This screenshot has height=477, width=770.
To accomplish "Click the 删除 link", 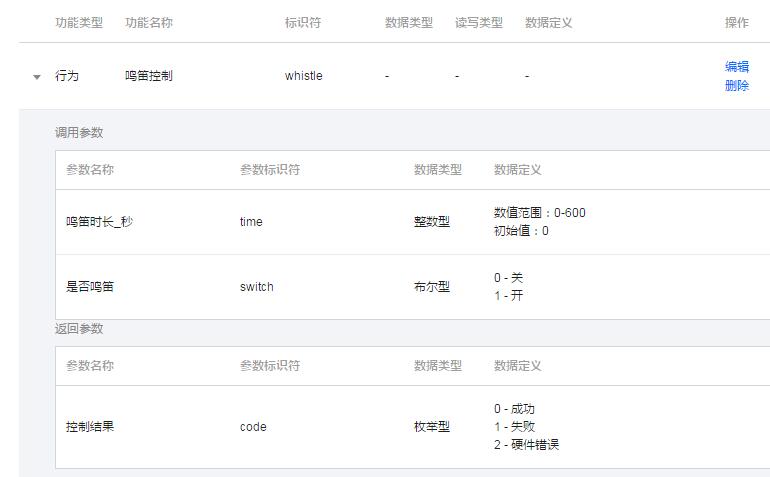I will pyautogui.click(x=736, y=86).
